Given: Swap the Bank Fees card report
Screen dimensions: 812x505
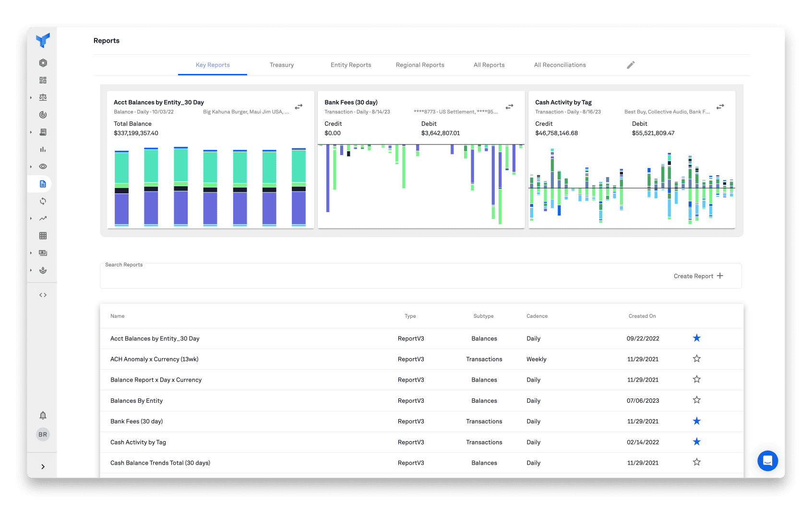Looking at the screenshot, I should click(509, 107).
